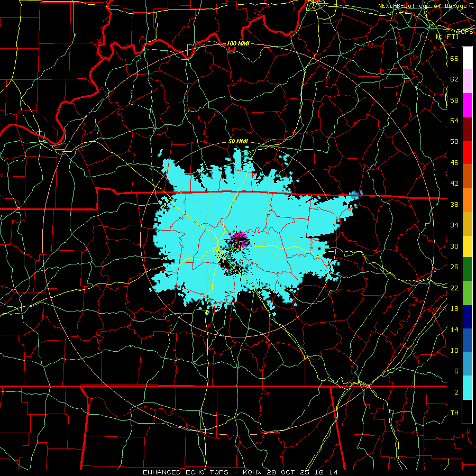Viewport: 476px width, 476px height.
Task: Select the 10 legend value label
Action: click(454, 350)
